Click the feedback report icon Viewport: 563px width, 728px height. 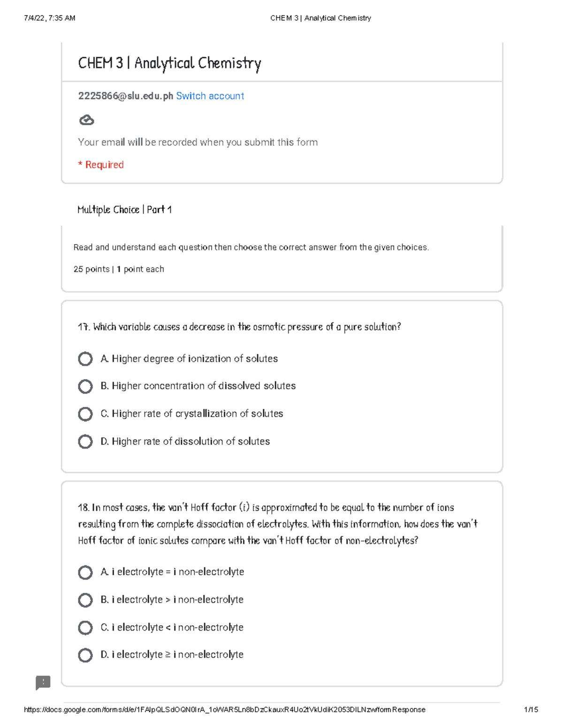point(43,683)
